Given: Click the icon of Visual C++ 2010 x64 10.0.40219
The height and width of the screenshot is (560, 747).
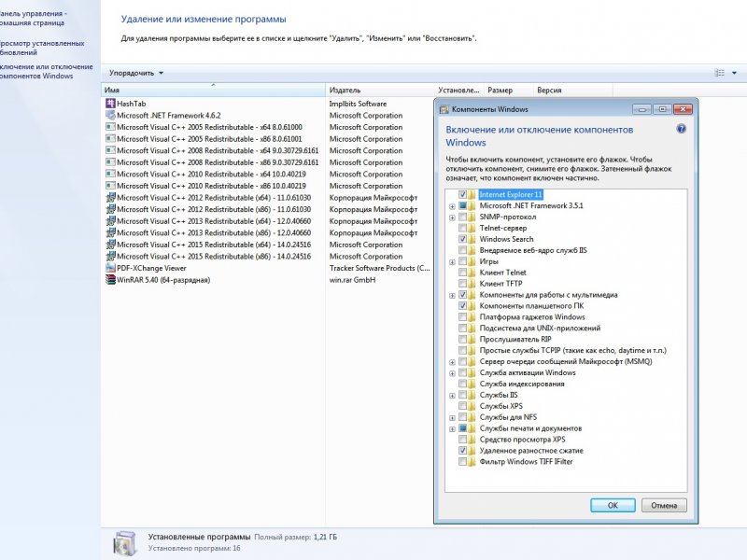Looking at the screenshot, I should 110,174.
